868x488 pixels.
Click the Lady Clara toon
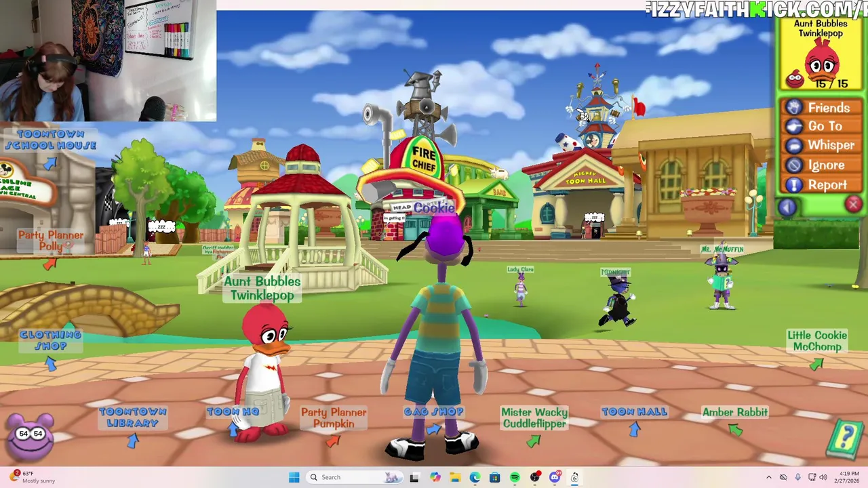coord(520,289)
